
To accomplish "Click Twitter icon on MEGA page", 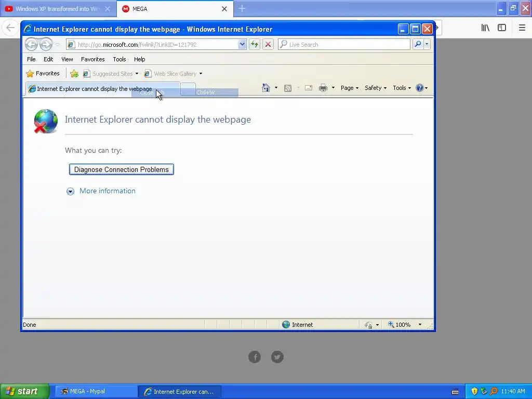I will (277, 356).
